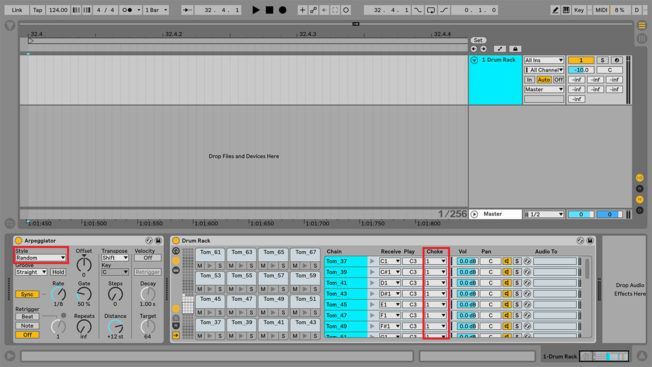Save the Arpeggiator preset with disk icon
The image size is (652, 367).
click(x=158, y=241)
